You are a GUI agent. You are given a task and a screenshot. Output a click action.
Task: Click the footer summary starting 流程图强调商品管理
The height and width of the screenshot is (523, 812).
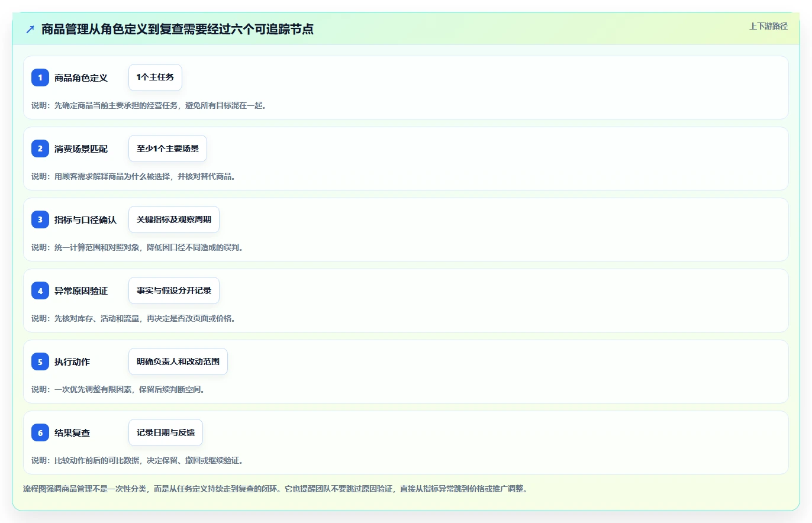point(275,489)
